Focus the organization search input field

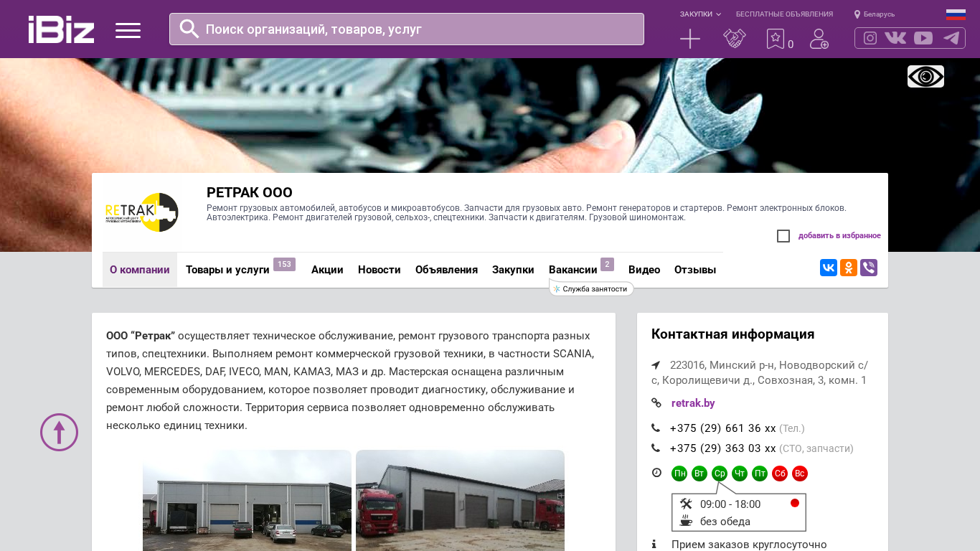(x=407, y=29)
